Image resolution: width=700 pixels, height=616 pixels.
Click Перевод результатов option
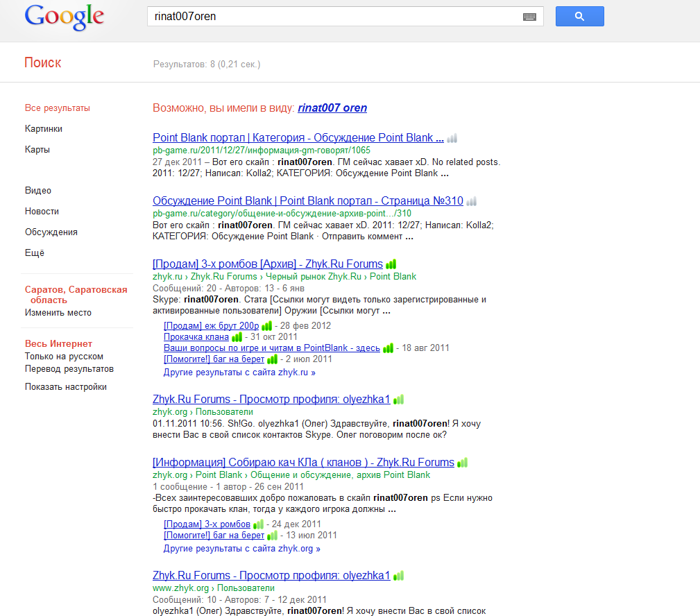(x=69, y=369)
